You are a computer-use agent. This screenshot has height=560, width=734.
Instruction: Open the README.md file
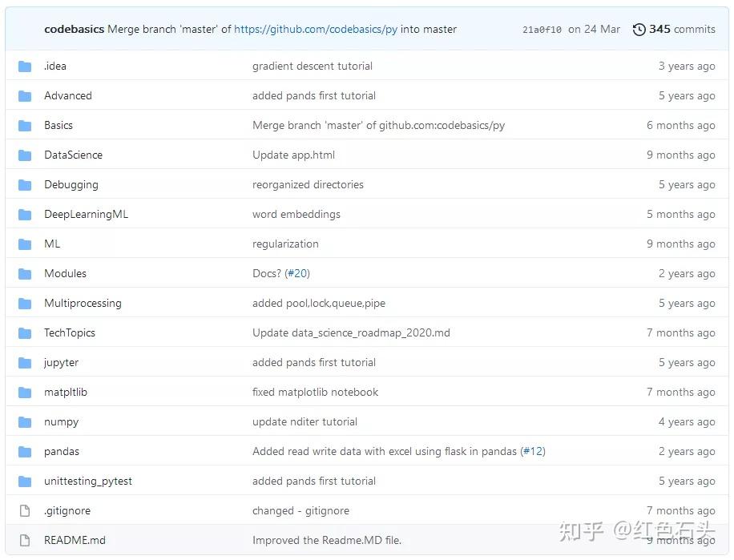click(75, 541)
